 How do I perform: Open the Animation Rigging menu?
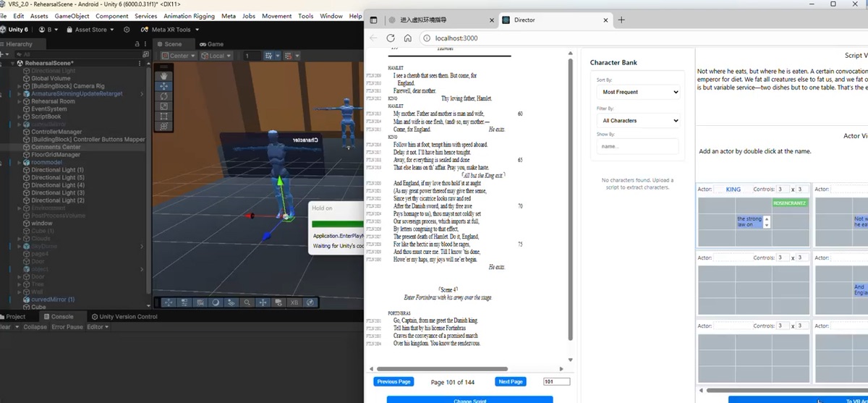click(x=189, y=16)
